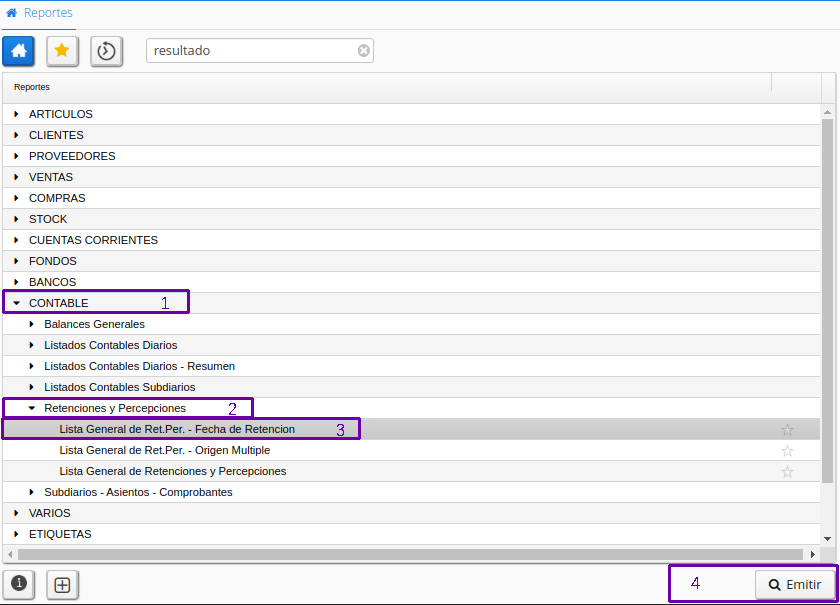Expand the STOCK category
The width and height of the screenshot is (840, 605).
pyautogui.click(x=16, y=219)
